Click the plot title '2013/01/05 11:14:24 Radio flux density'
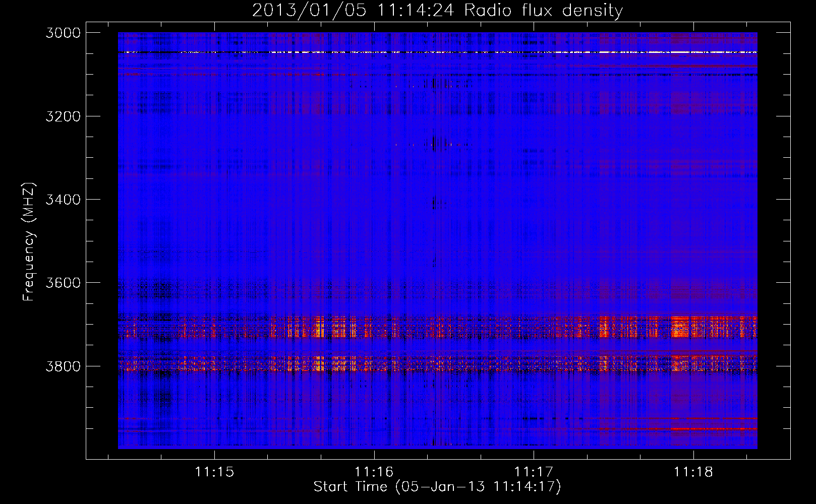816x504 pixels. pyautogui.click(x=437, y=10)
